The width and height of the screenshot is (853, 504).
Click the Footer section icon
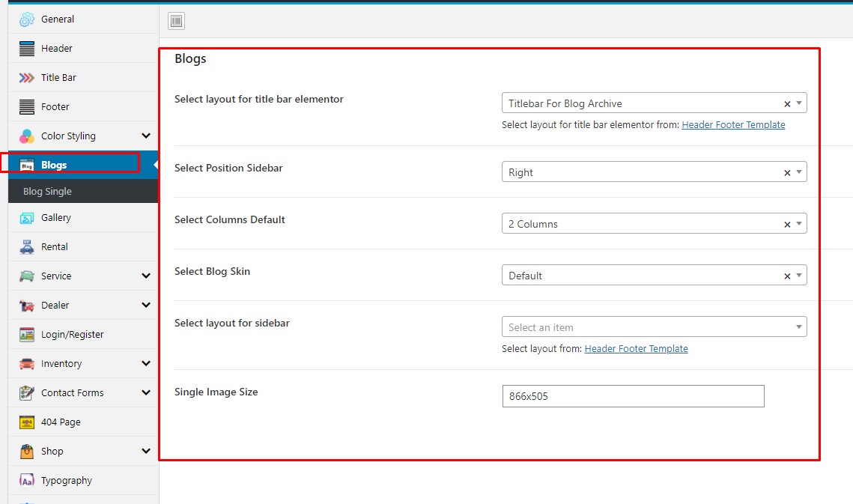[27, 107]
